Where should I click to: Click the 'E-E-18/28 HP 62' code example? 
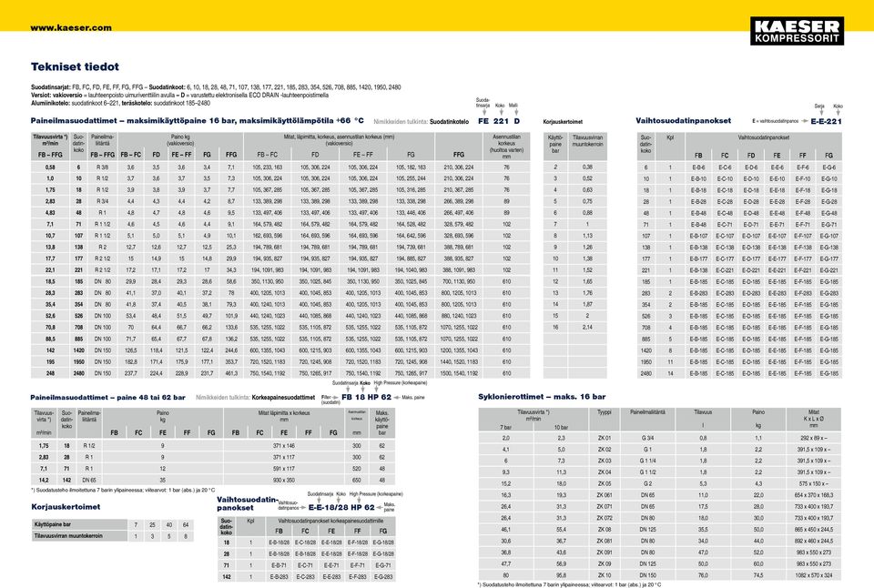(x=341, y=508)
